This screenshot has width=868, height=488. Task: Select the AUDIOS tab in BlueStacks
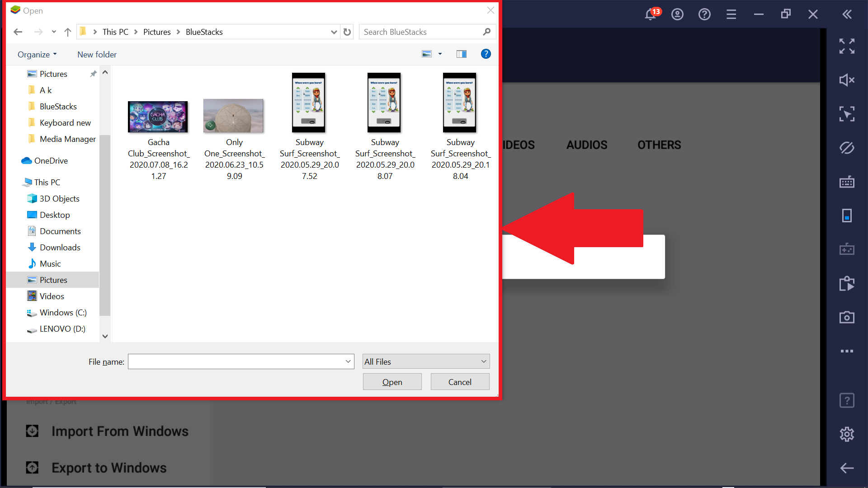[587, 144]
